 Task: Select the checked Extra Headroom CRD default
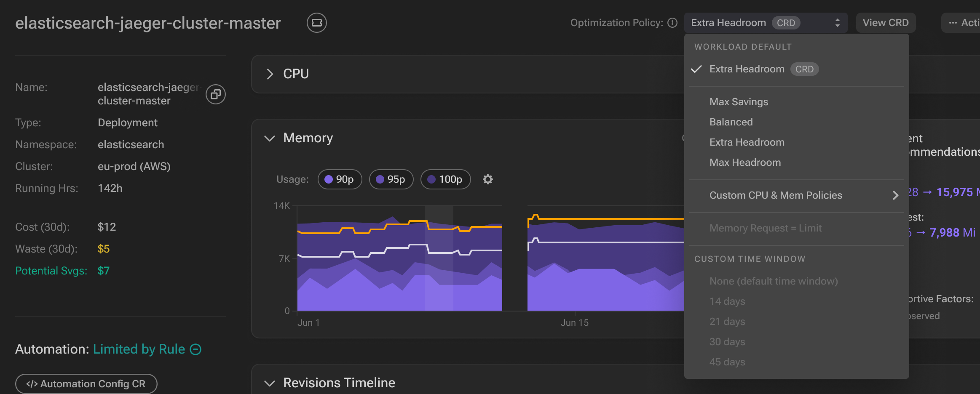797,69
